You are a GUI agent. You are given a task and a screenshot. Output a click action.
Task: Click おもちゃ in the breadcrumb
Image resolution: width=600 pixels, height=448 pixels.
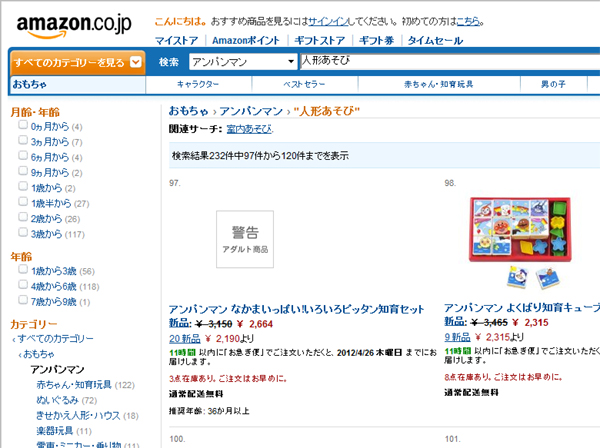[x=189, y=111]
